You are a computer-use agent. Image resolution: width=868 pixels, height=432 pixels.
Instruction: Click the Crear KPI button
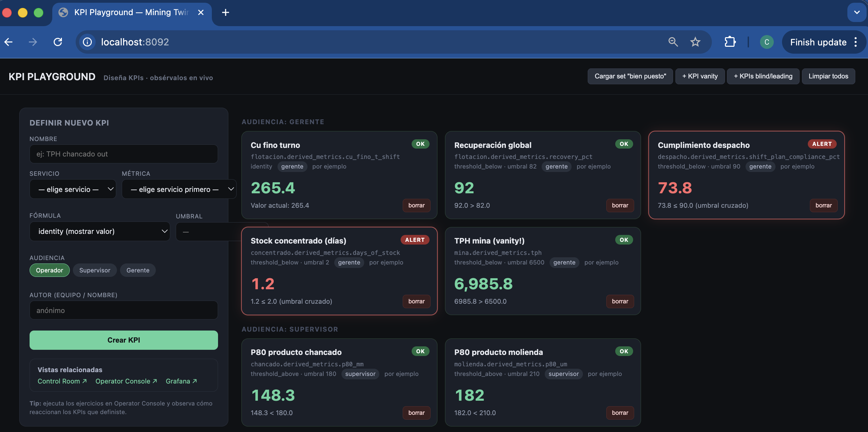click(x=123, y=340)
